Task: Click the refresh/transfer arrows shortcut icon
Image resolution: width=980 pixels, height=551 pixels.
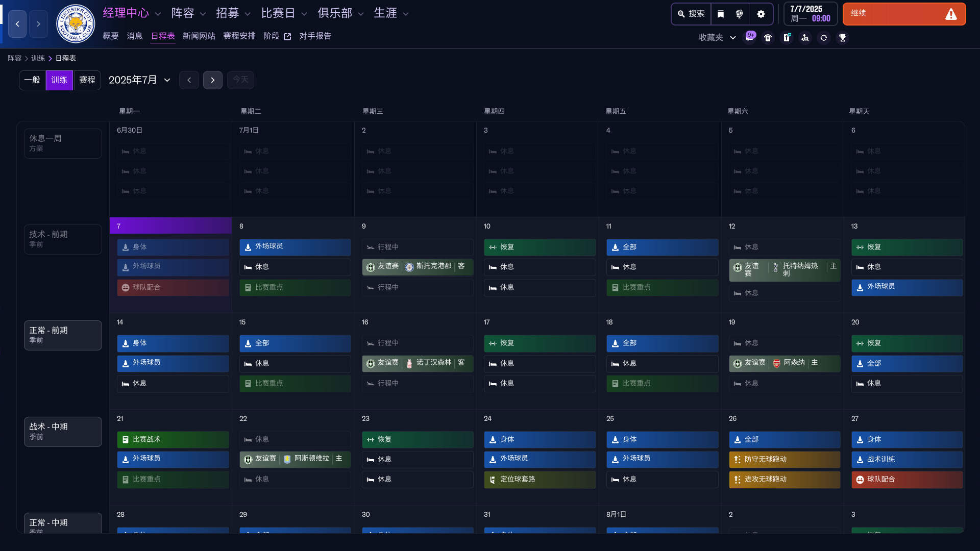Action: click(x=823, y=38)
